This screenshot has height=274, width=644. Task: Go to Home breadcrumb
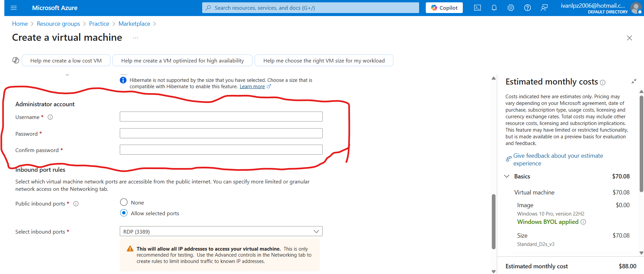(20, 24)
